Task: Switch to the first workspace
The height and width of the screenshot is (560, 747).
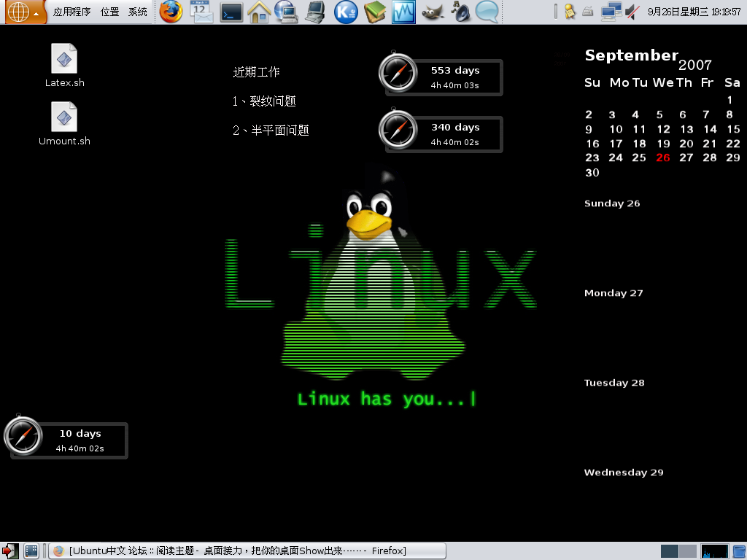Action: click(670, 551)
